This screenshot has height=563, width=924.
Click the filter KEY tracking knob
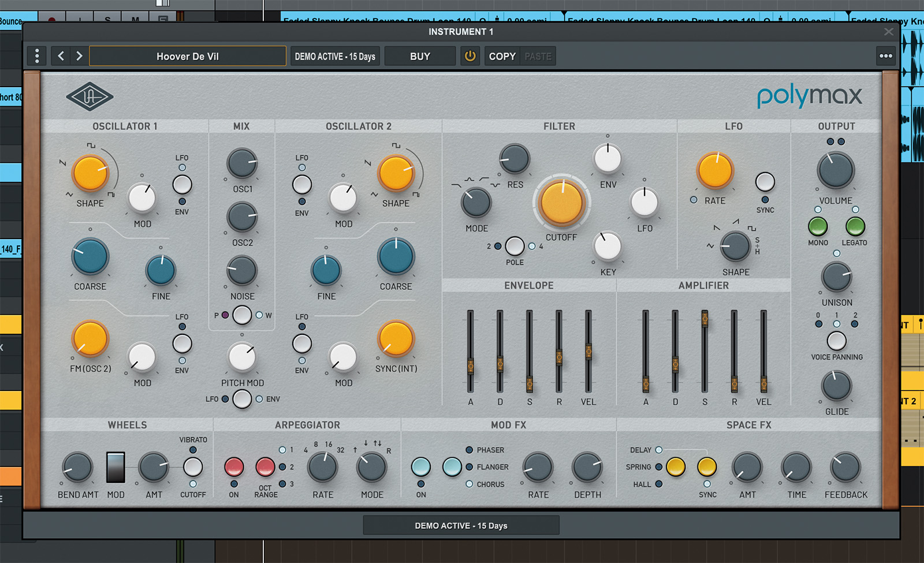click(x=608, y=247)
